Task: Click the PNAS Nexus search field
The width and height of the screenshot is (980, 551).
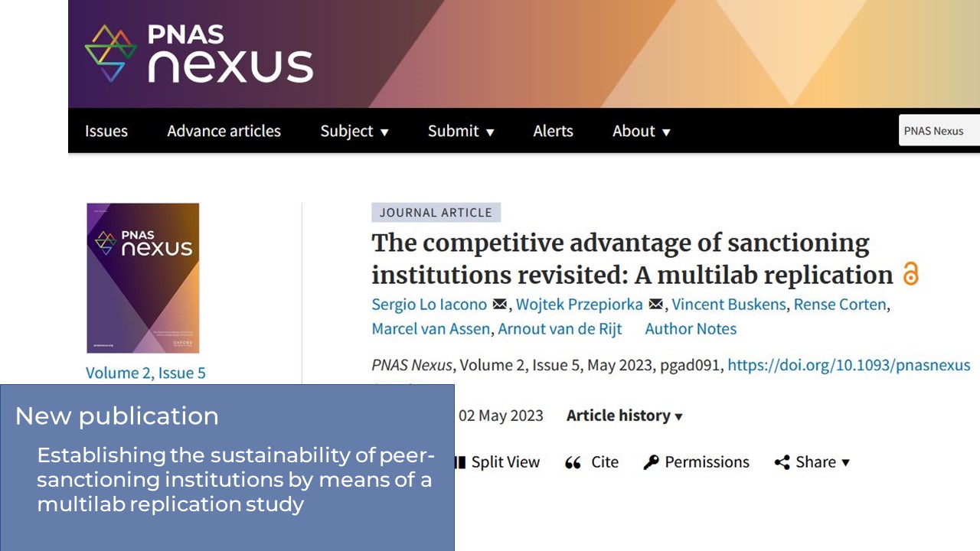Action: (x=939, y=131)
